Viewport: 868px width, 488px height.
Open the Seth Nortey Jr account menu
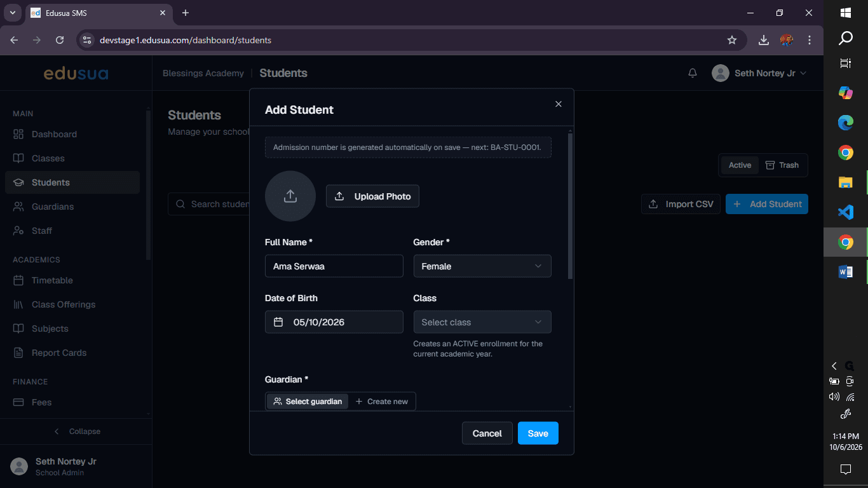759,73
